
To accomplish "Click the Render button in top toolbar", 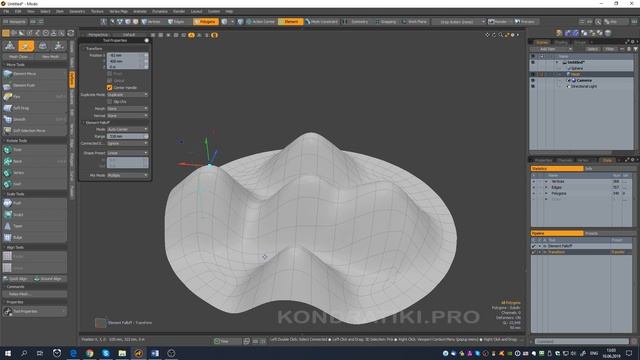I will [499, 22].
